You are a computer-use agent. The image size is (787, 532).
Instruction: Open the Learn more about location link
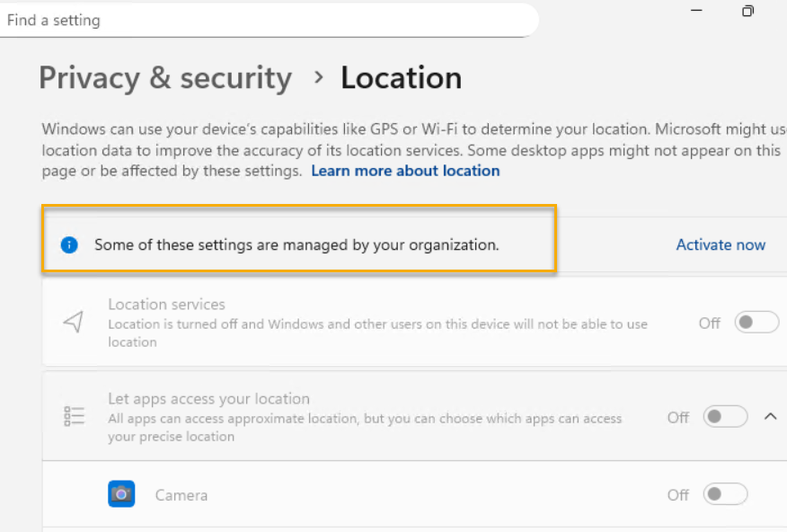tap(405, 171)
